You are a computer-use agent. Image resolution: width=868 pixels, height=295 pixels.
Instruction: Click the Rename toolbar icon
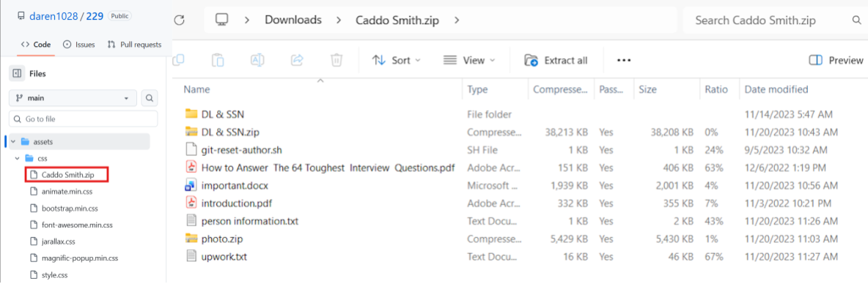(257, 60)
